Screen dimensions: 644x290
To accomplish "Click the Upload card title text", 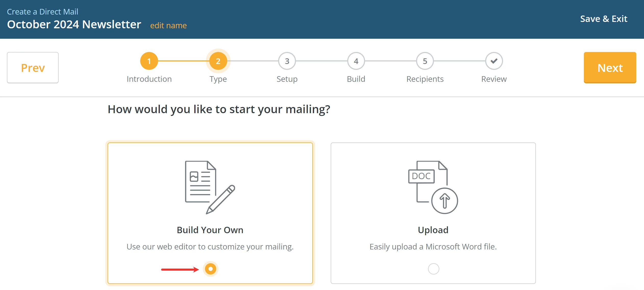I will pos(433,230).
